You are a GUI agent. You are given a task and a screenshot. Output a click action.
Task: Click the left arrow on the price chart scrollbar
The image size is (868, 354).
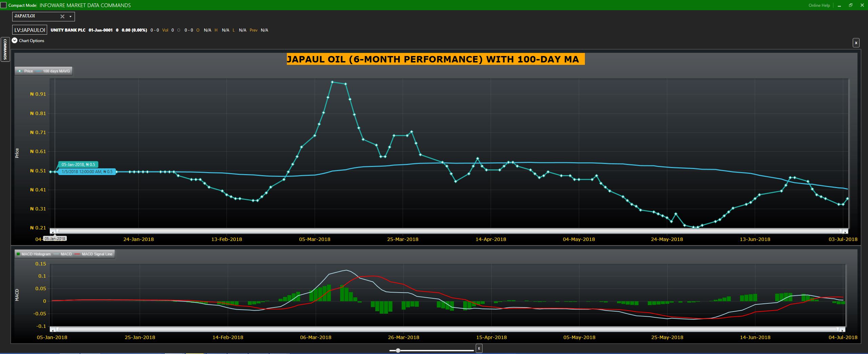click(x=53, y=231)
